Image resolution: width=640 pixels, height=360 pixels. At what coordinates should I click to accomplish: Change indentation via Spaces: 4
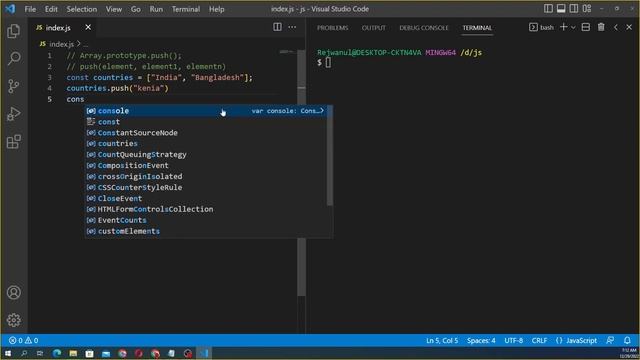point(481,340)
